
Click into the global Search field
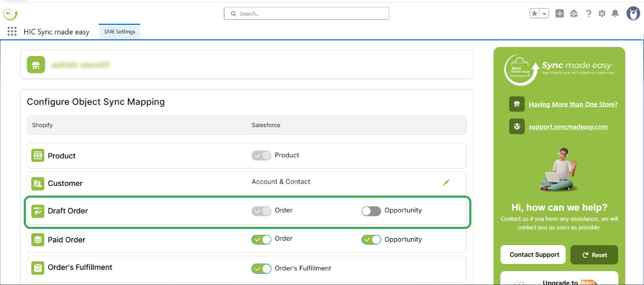(x=306, y=13)
